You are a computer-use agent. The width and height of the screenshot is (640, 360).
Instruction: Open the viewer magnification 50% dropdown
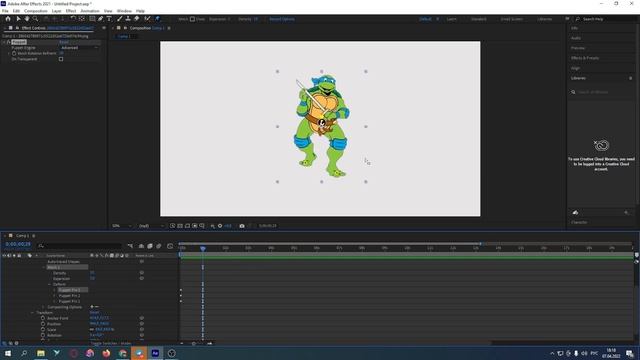point(122,226)
